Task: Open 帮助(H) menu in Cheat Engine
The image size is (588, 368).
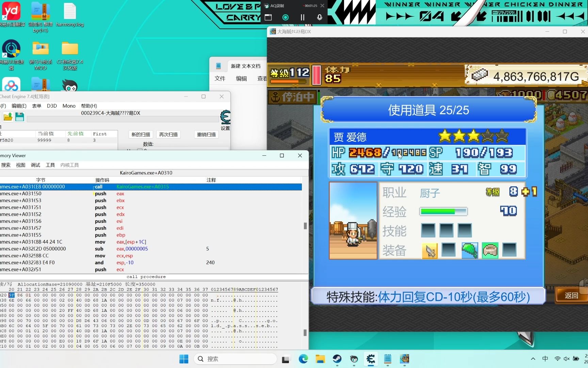Action: point(89,106)
